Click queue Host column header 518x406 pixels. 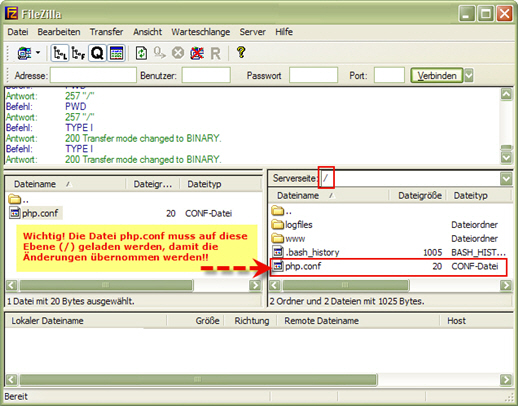click(476, 321)
